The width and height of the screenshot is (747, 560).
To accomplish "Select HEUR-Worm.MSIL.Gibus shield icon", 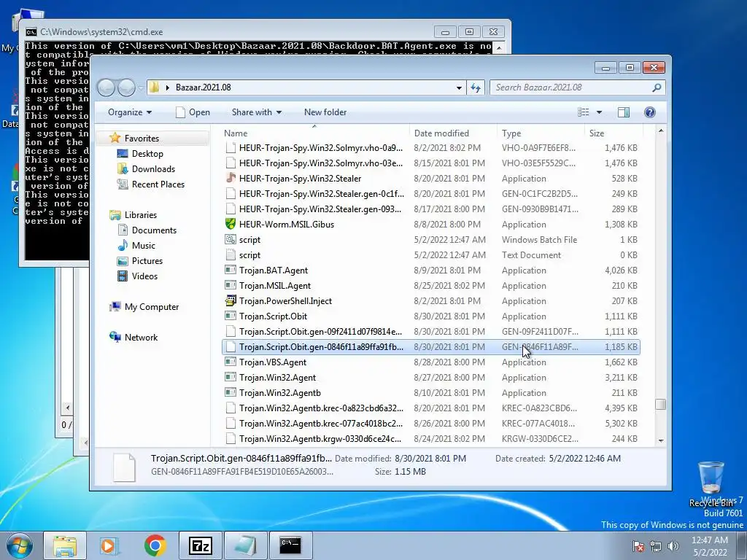I will click(231, 224).
